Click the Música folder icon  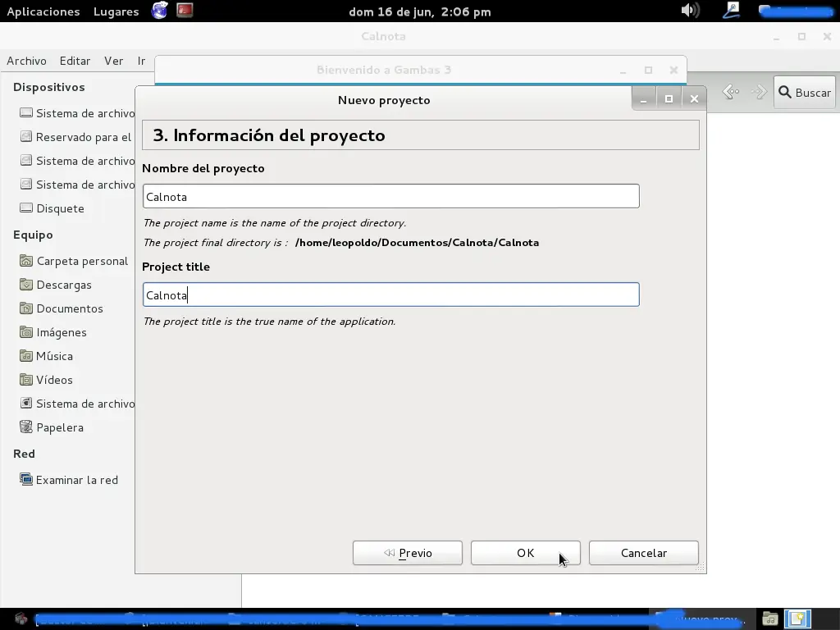tap(25, 356)
